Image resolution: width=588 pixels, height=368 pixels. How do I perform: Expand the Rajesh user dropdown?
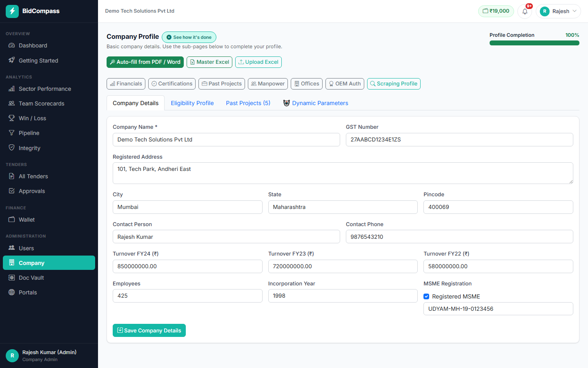[x=558, y=11]
